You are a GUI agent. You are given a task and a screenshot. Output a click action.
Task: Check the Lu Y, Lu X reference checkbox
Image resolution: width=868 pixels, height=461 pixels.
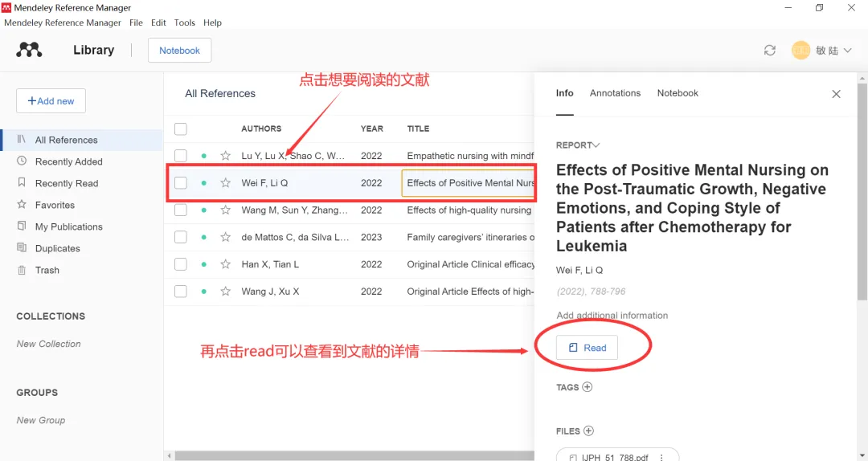tap(181, 156)
